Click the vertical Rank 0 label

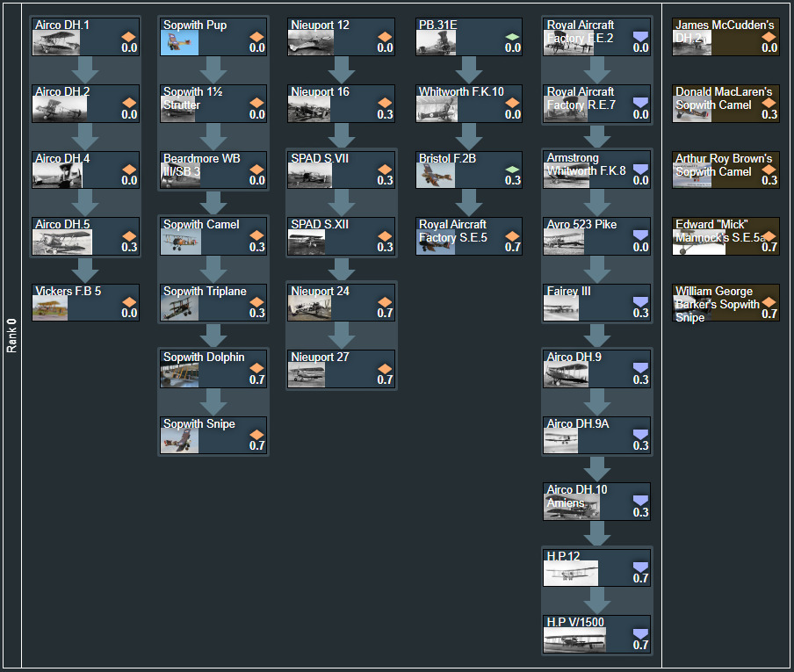click(11, 336)
